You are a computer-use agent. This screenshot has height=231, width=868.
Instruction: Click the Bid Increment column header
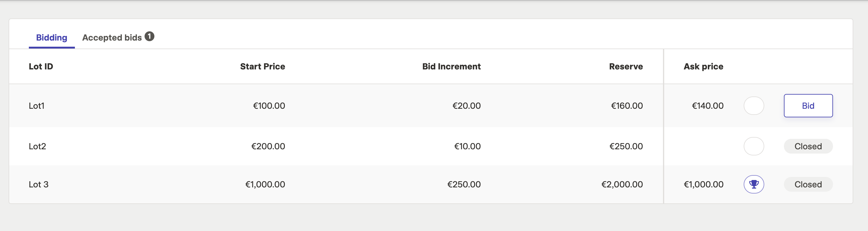click(451, 66)
